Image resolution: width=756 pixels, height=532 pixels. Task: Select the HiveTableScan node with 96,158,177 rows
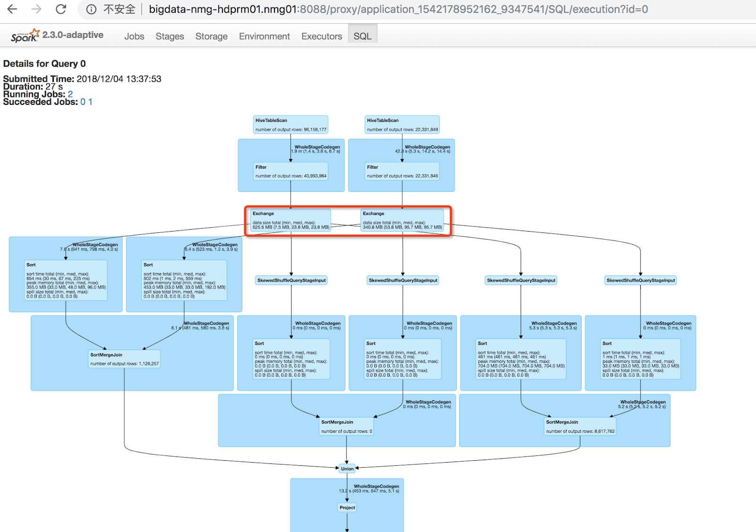coord(291,125)
